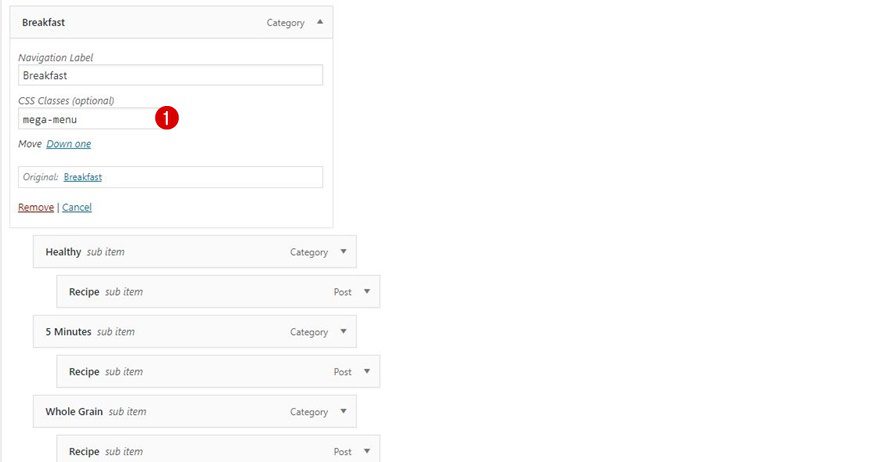Screen dimensions: 880x462
Task: Expand the Recipe post under Whole Grain
Action: 367,451
